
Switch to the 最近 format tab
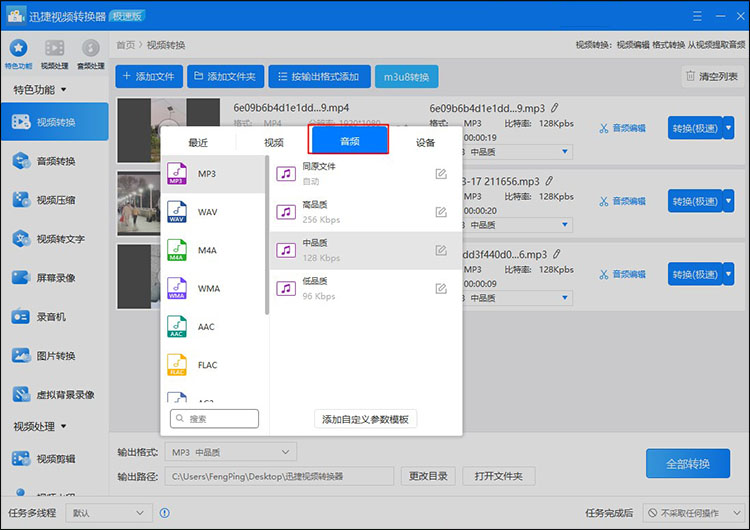tap(198, 142)
